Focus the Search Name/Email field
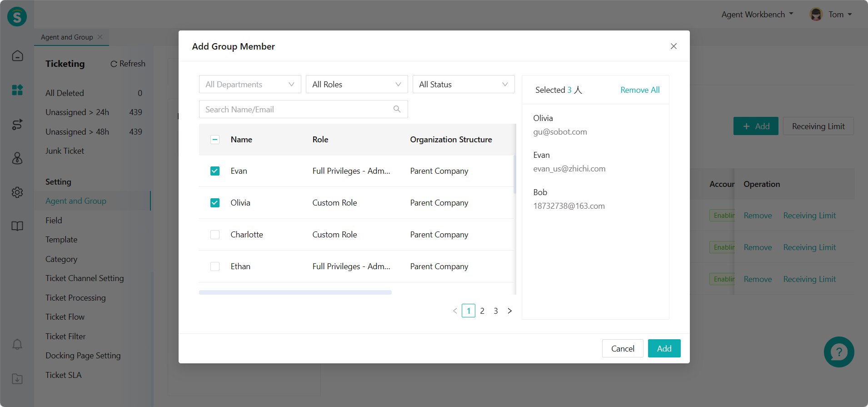 coord(303,109)
